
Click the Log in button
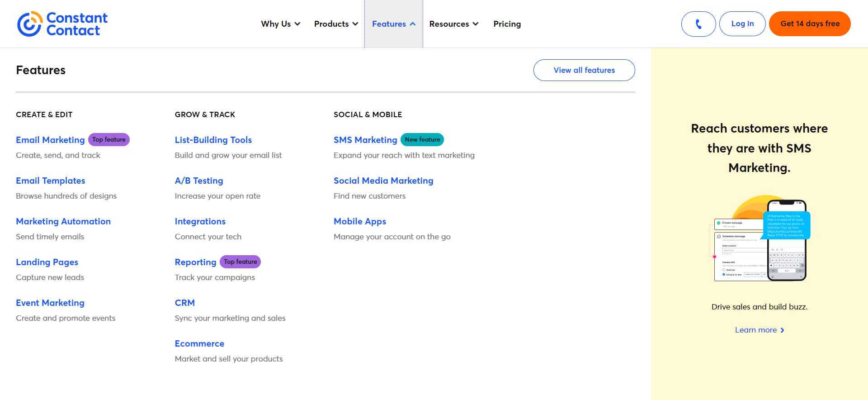[742, 24]
